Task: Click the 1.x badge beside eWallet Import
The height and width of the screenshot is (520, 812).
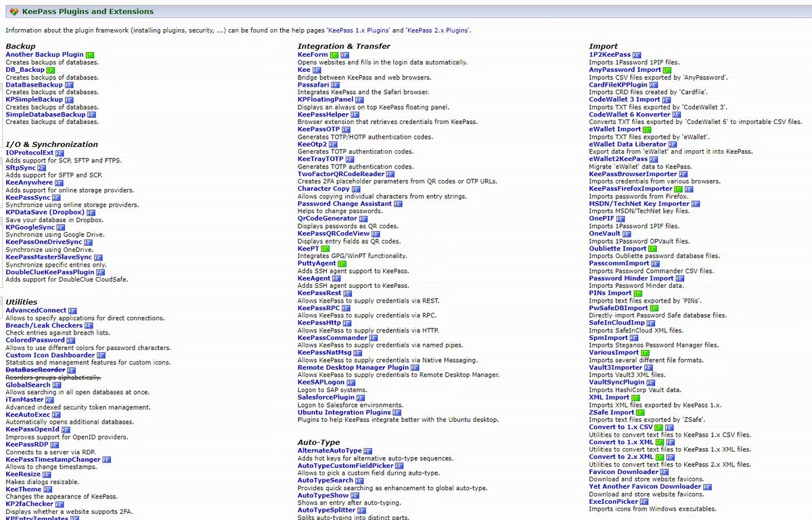Action: 648,129
